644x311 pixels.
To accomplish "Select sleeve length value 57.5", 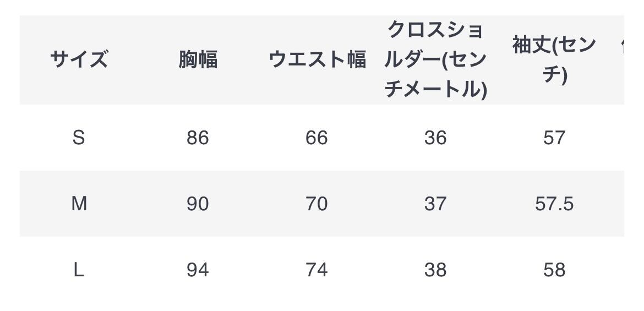I will [554, 204].
